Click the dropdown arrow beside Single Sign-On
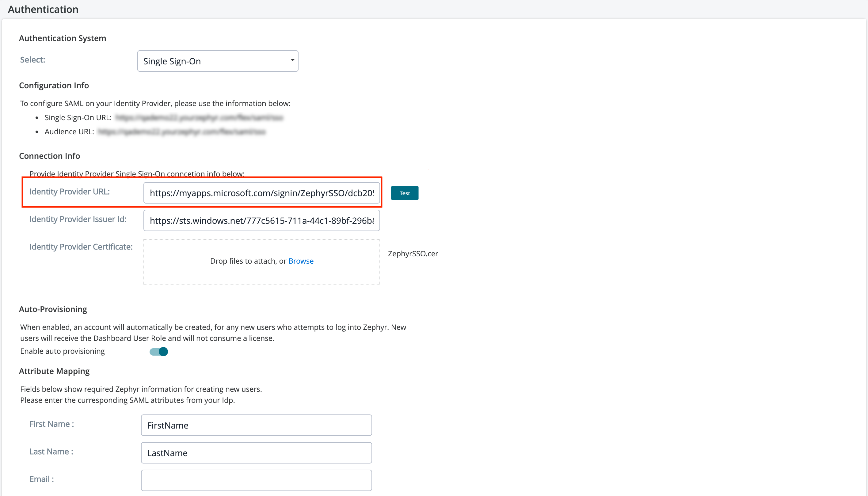 pos(292,60)
